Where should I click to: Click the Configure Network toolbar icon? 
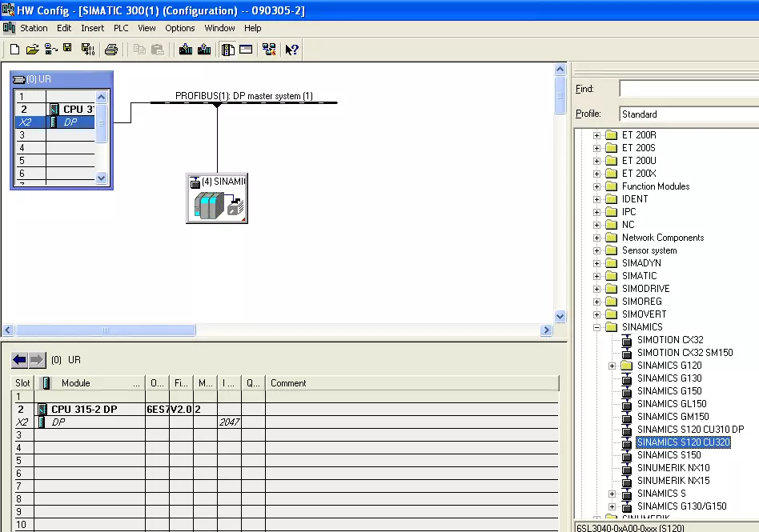coord(269,50)
